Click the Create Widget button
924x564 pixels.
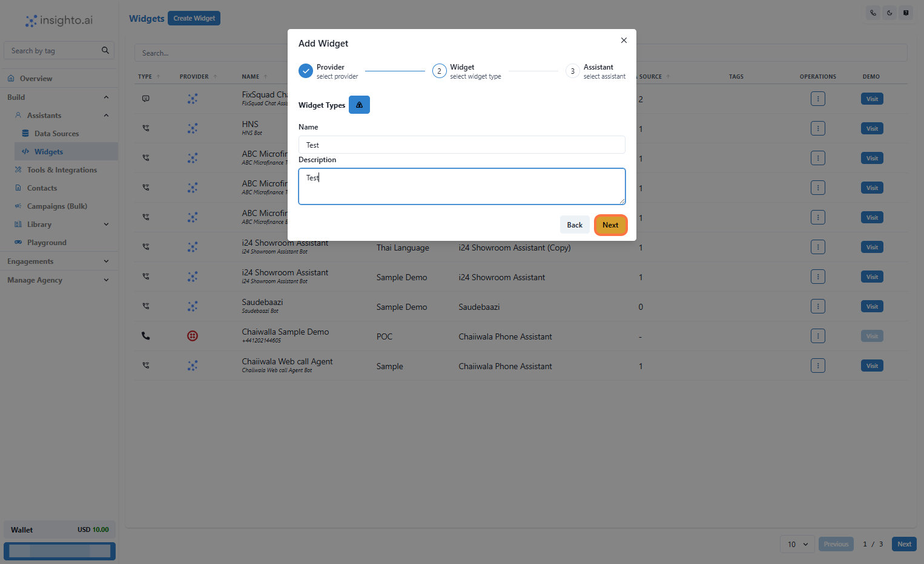(194, 18)
